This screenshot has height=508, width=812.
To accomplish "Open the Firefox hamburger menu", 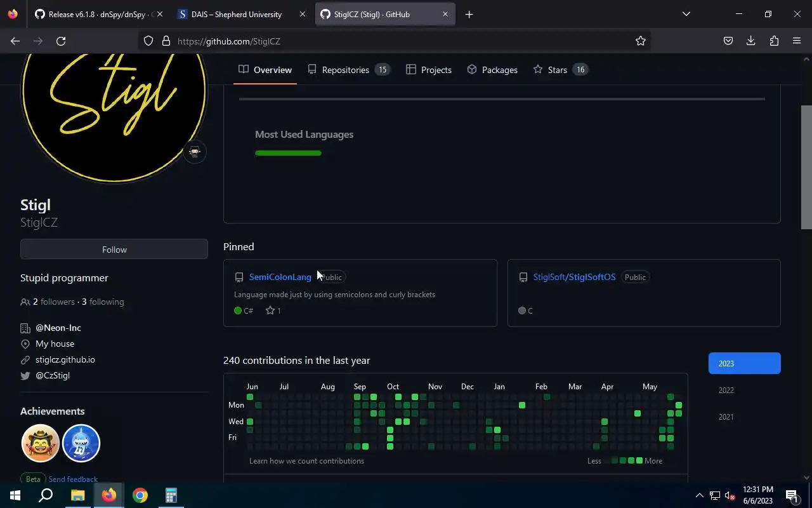I will [x=797, y=41].
